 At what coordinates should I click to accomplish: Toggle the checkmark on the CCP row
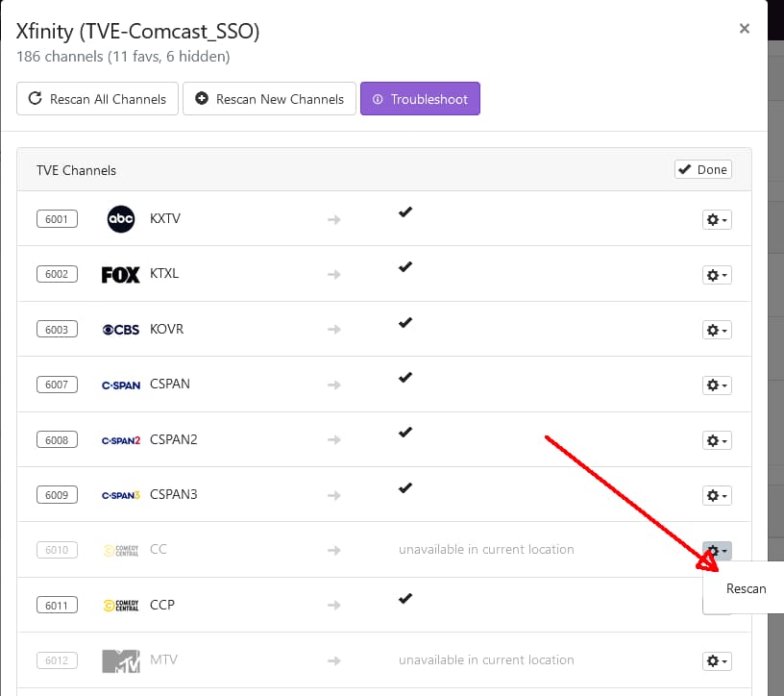(x=404, y=598)
